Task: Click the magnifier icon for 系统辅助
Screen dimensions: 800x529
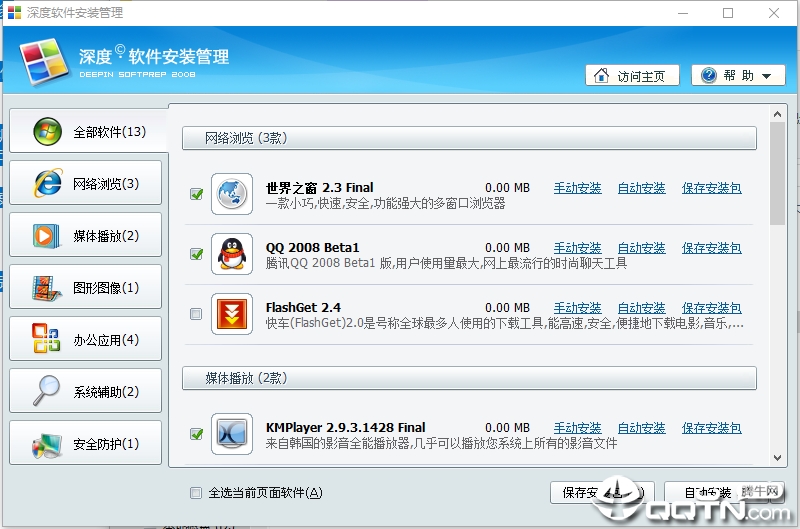Action: 46,391
